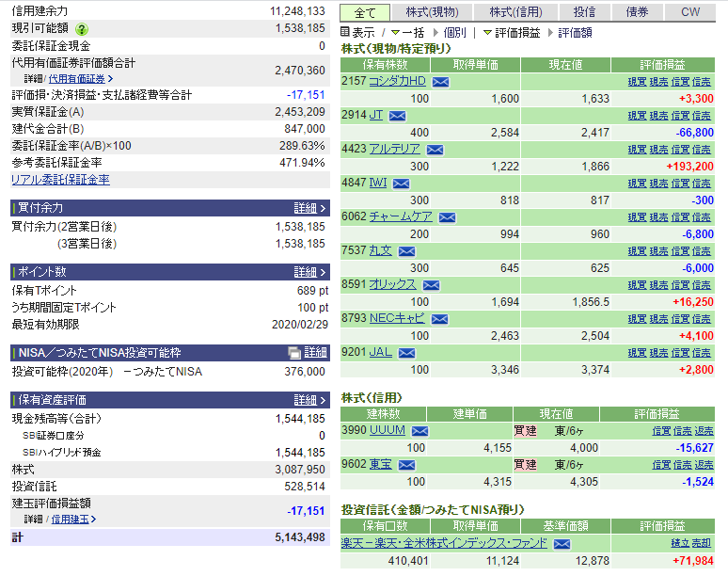Screen dimensions: 728x576
Task: Click 信買 in the 東宝 row
Action: click(x=661, y=465)
